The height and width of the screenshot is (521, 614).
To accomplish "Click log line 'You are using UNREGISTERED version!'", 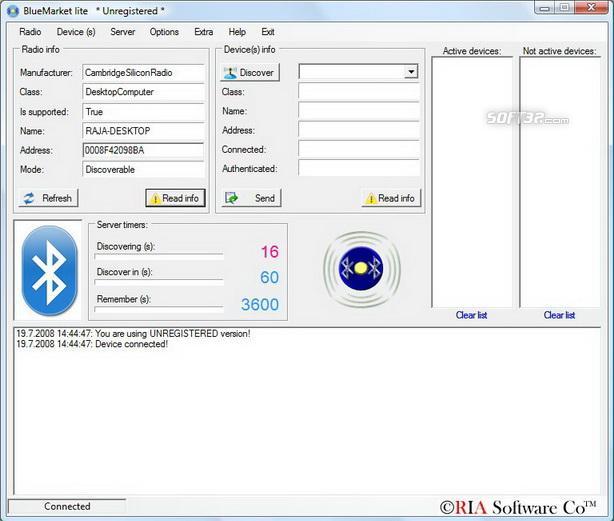I will point(133,334).
